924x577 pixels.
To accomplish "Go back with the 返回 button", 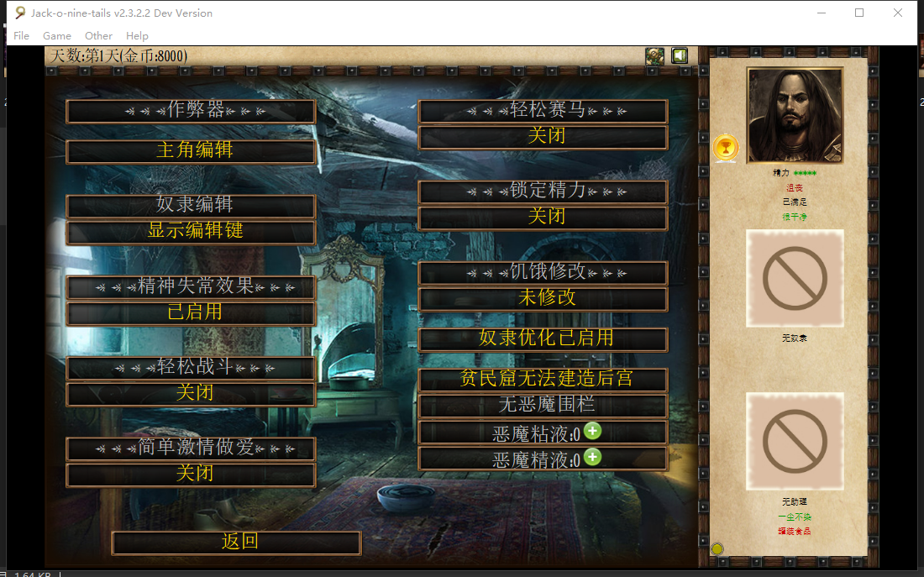I will click(236, 543).
